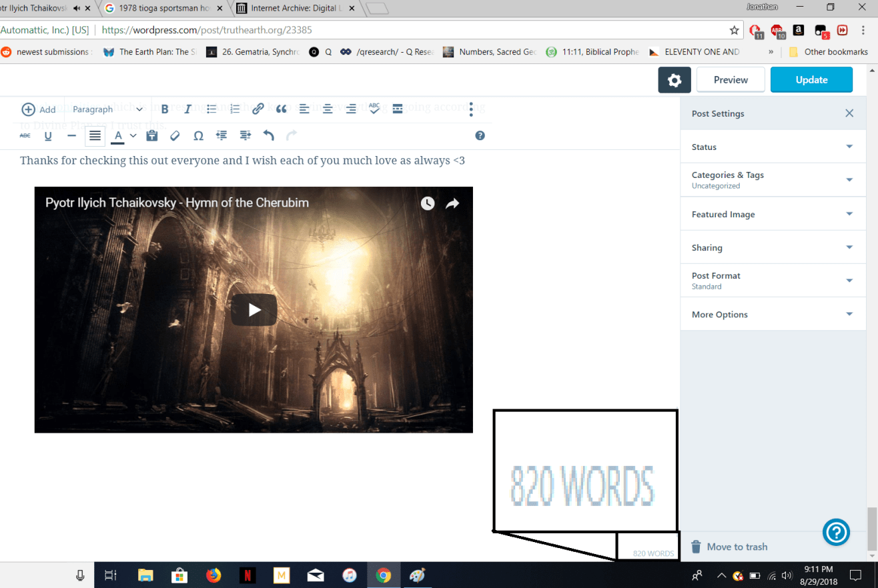The width and height of the screenshot is (878, 588).
Task: Click the undo arrow in the toolbar
Action: click(x=269, y=136)
